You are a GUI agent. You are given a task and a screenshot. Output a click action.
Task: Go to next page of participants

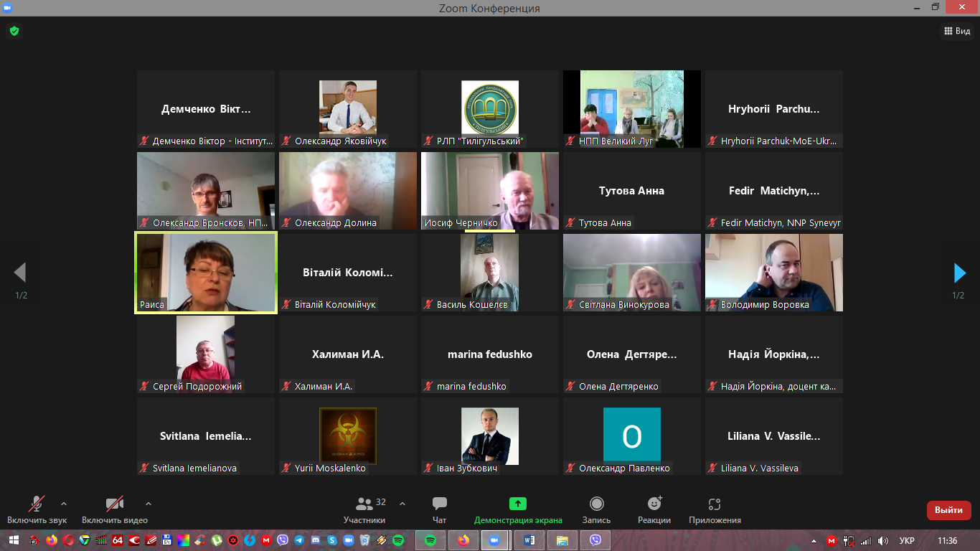tap(958, 273)
